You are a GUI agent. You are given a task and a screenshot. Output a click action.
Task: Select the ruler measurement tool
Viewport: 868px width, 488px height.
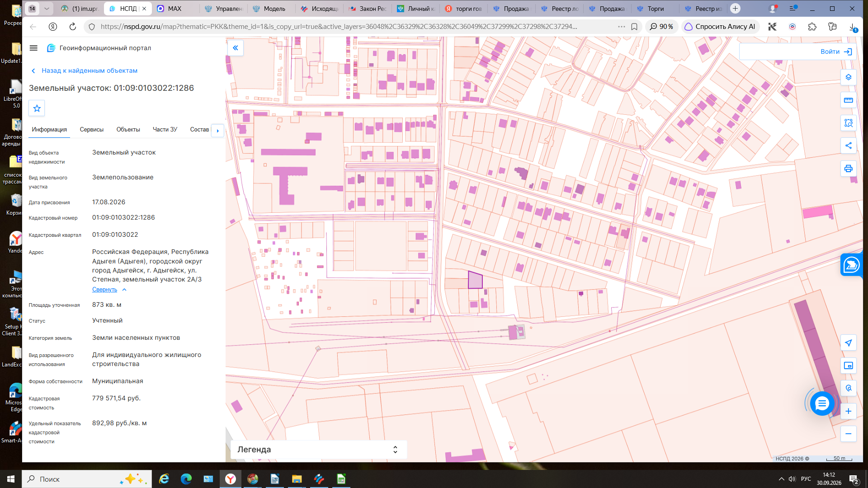click(849, 100)
